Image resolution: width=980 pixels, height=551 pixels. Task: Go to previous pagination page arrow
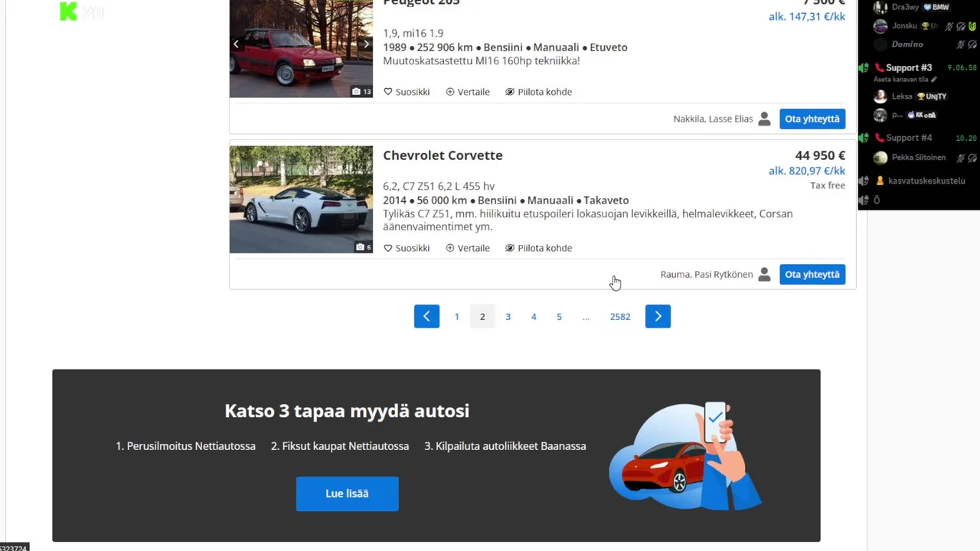tap(426, 316)
